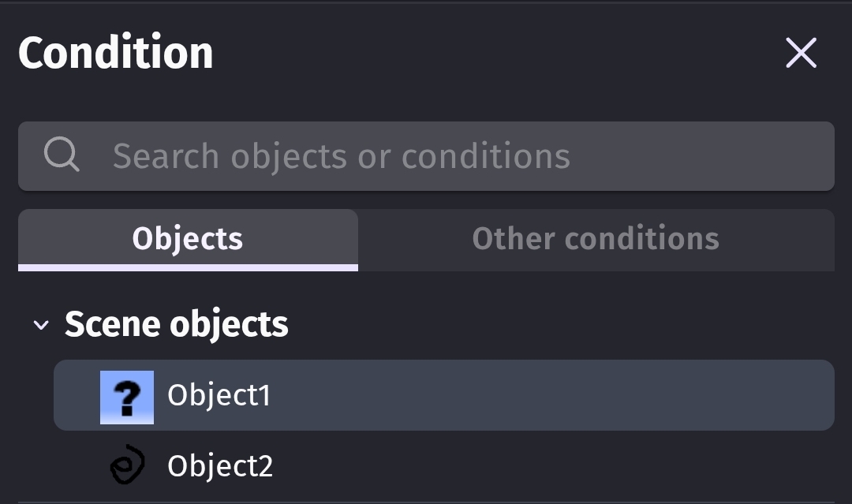The height and width of the screenshot is (504, 852).
Task: Select the Object2 name label
Action: pyautogui.click(x=220, y=466)
